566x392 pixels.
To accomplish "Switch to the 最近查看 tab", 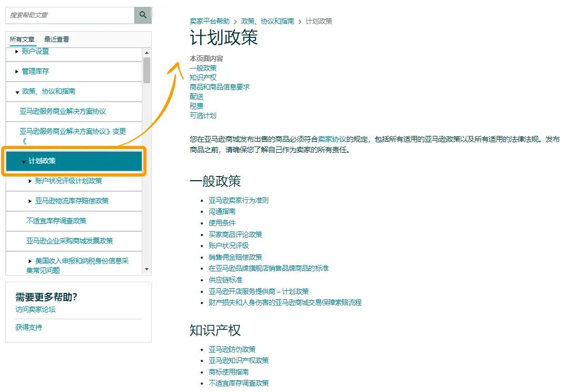I will click(56, 40).
